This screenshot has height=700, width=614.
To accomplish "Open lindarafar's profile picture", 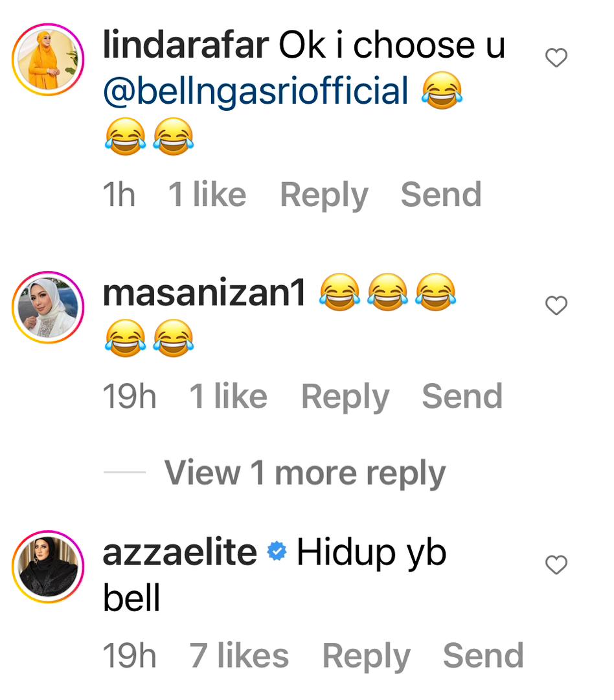I will click(48, 60).
